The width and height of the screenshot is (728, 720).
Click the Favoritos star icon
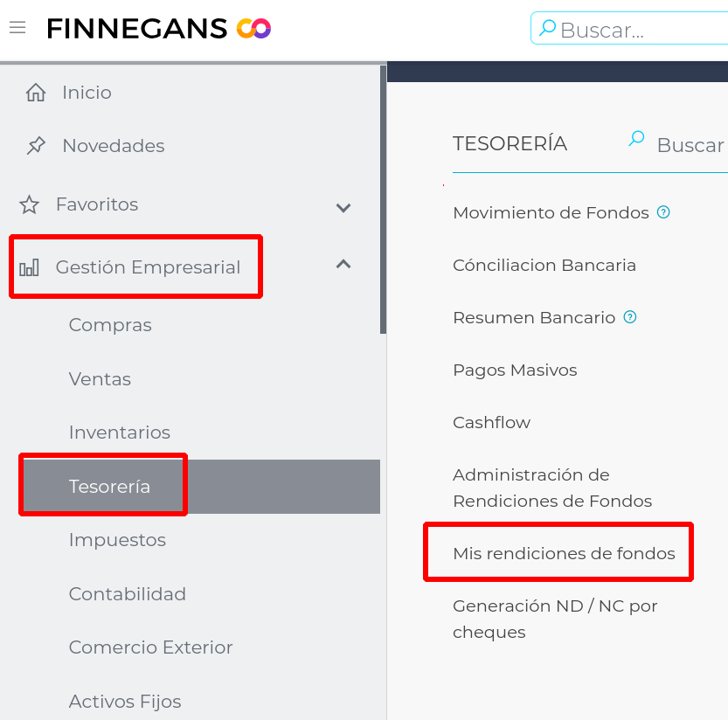[x=30, y=205]
